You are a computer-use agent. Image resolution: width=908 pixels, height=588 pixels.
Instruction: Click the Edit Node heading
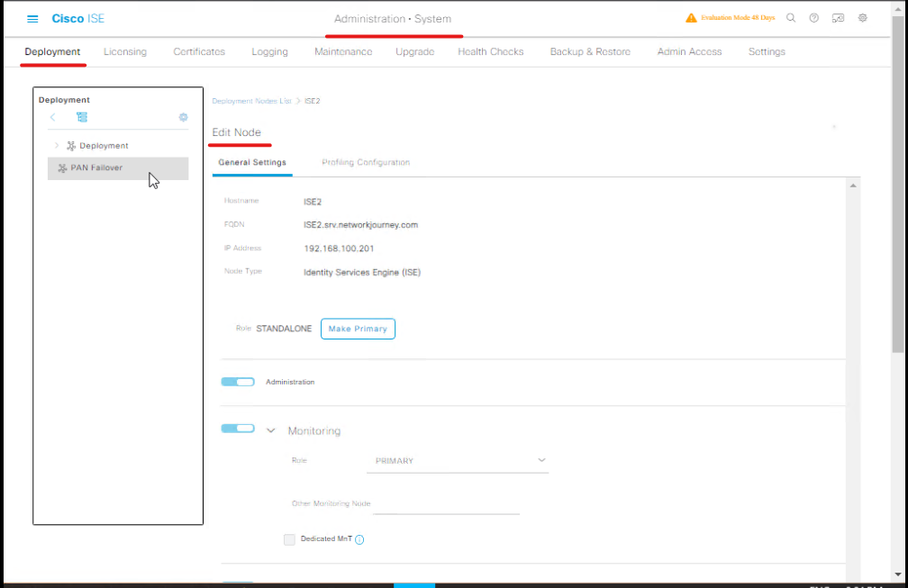coord(236,132)
